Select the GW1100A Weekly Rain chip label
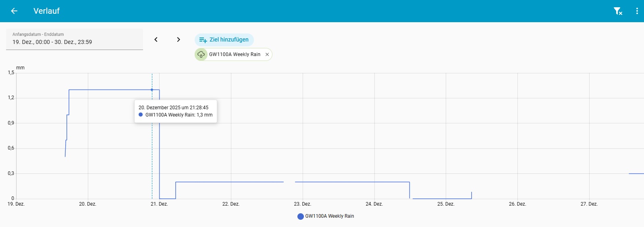Viewport: 644px width, 227px height. click(x=235, y=54)
